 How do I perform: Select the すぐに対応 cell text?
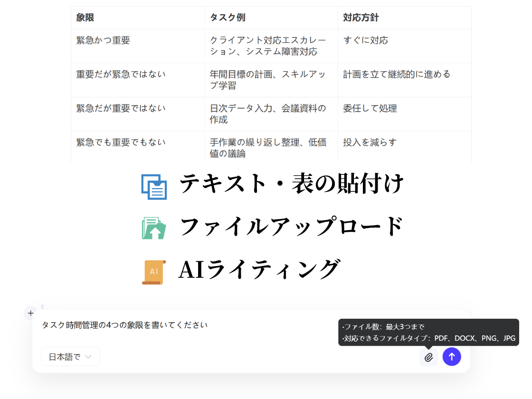click(x=366, y=40)
